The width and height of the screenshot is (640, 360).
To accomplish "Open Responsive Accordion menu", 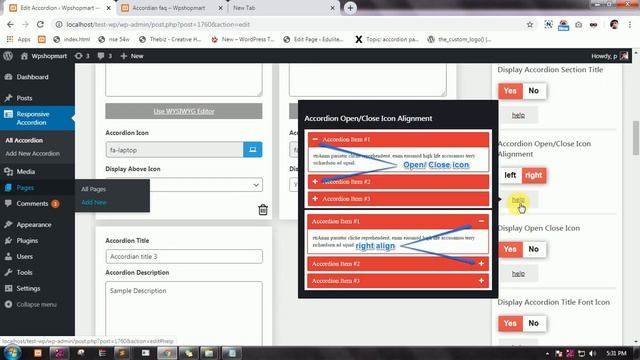I will click(x=37, y=118).
